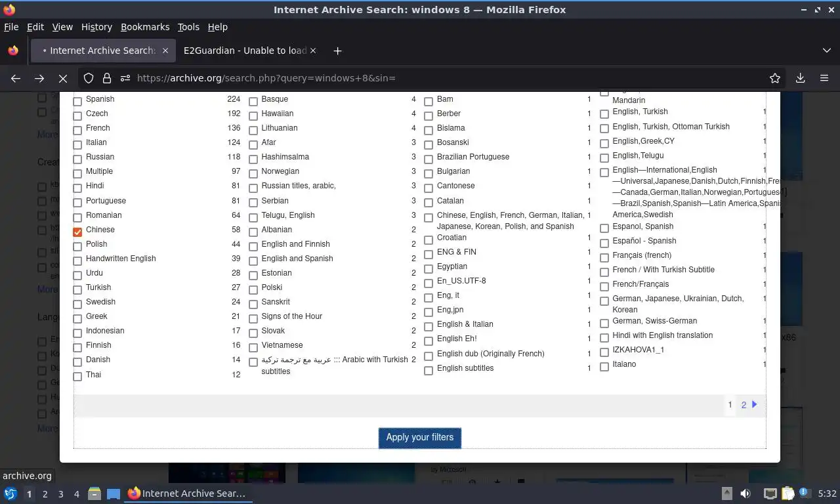Check the Spanish language checkbox
The height and width of the screenshot is (504, 840).
tap(77, 101)
